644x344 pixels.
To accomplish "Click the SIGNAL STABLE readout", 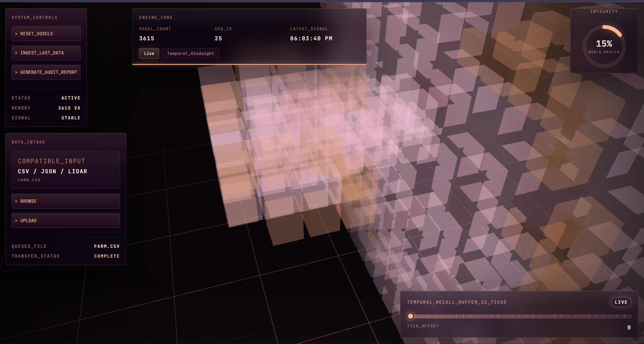I will 71,118.
